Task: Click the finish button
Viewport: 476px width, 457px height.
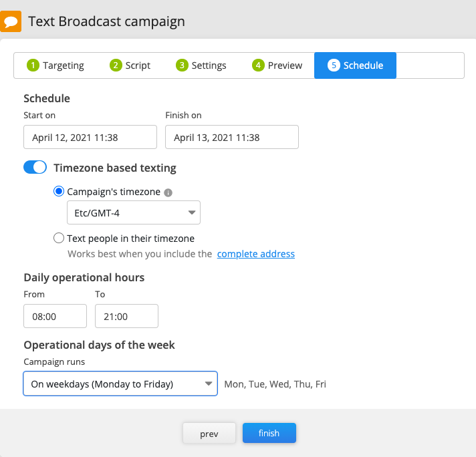Action: point(269,433)
